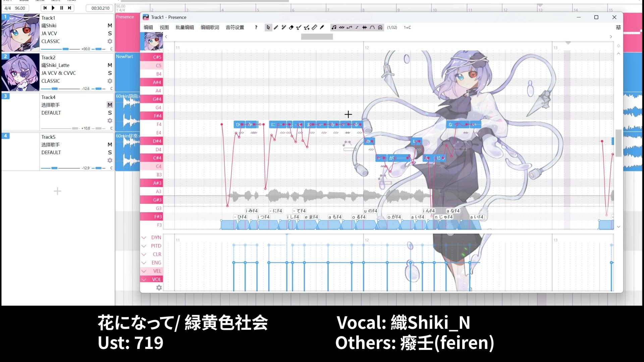The width and height of the screenshot is (644, 362).
Task: Select the VEL expression row
Action: [x=152, y=271]
